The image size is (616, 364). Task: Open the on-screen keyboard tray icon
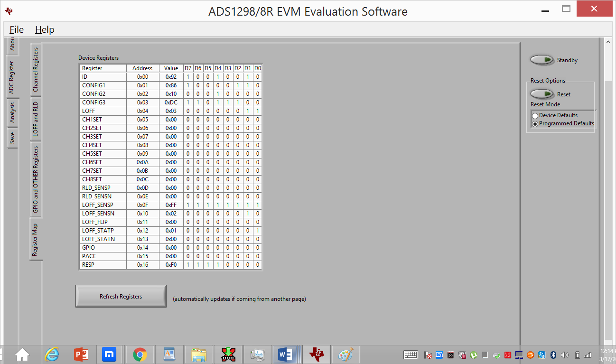[x=411, y=355]
